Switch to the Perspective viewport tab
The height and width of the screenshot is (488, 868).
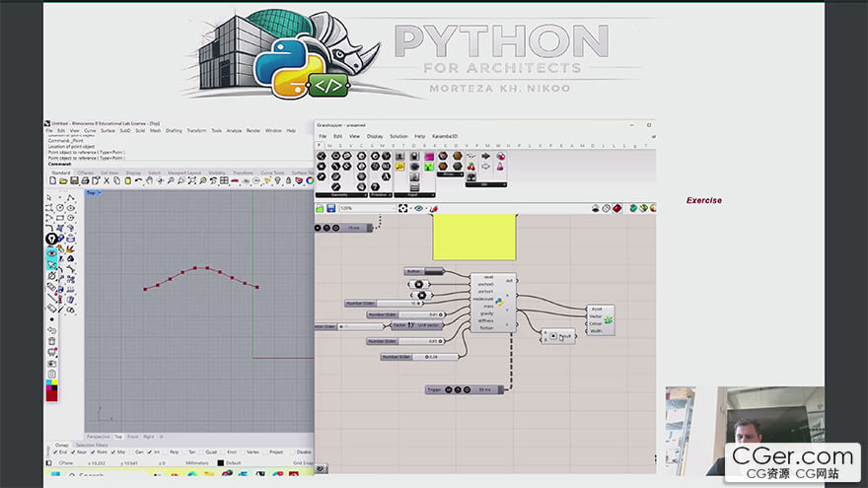(99, 437)
